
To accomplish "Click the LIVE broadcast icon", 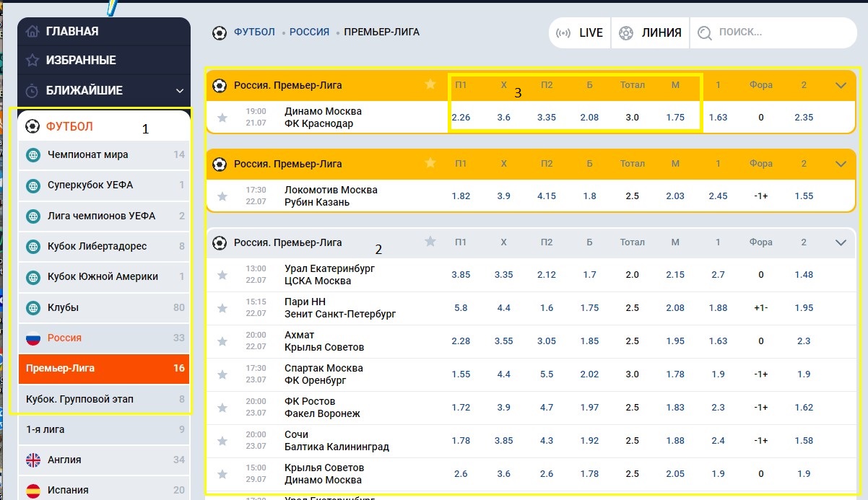I will click(563, 32).
